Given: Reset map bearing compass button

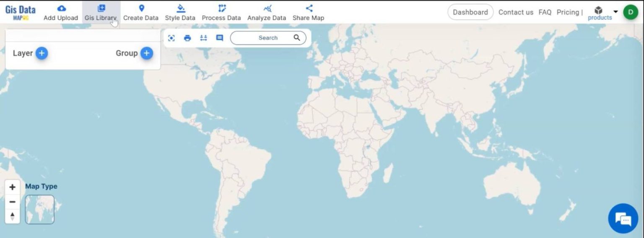Looking at the screenshot, I should 13,216.
